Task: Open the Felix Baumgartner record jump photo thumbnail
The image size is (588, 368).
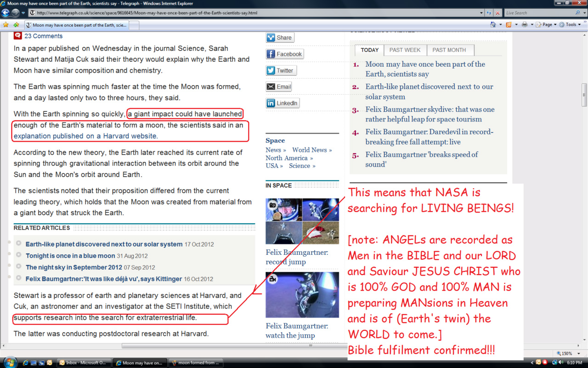Action: point(302,221)
